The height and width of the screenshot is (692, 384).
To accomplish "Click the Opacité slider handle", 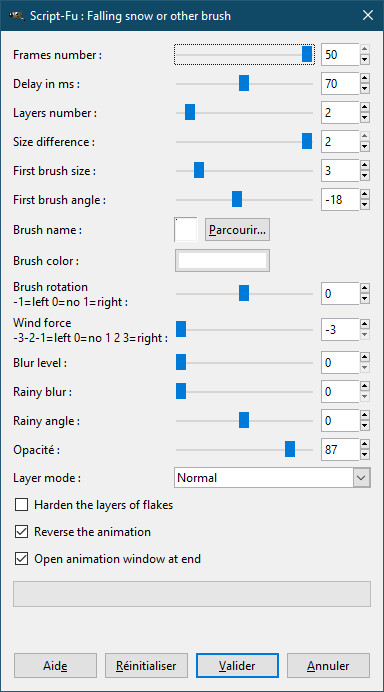I will click(x=290, y=449).
